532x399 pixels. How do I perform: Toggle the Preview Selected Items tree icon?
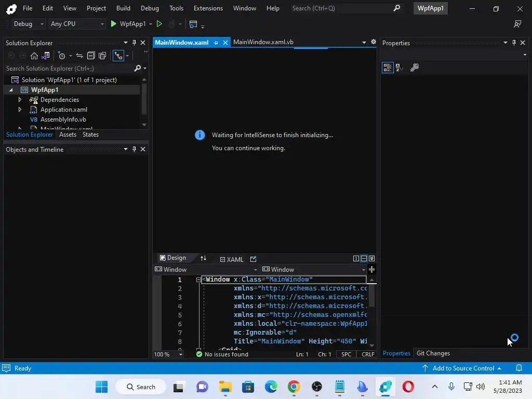[x=118, y=56]
